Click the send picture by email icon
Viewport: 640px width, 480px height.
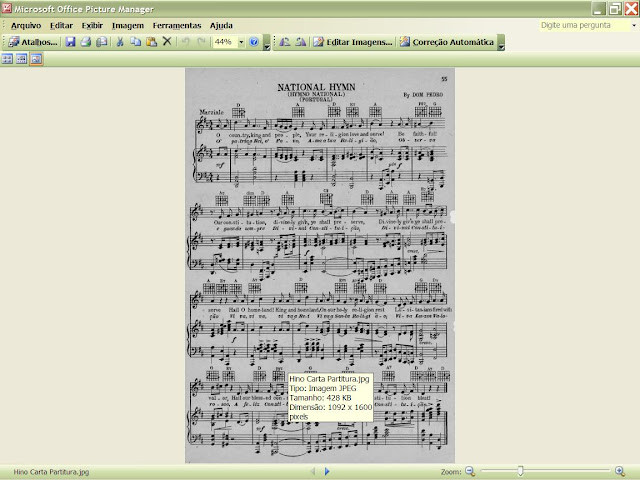pyautogui.click(x=102, y=42)
